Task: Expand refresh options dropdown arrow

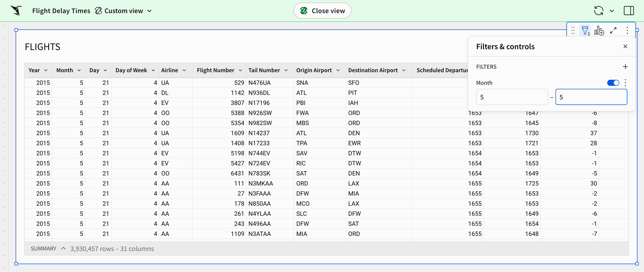Action: 612,11
